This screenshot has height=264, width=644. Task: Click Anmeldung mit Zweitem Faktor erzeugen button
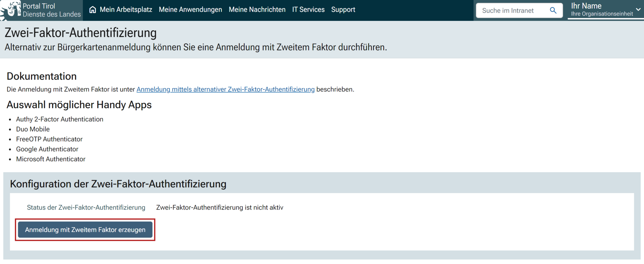click(85, 230)
